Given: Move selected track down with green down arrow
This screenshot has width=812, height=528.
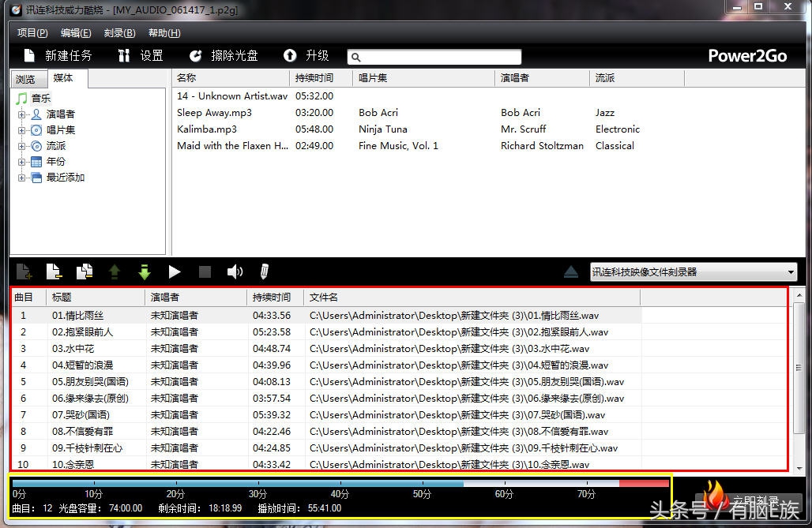Looking at the screenshot, I should [145, 271].
